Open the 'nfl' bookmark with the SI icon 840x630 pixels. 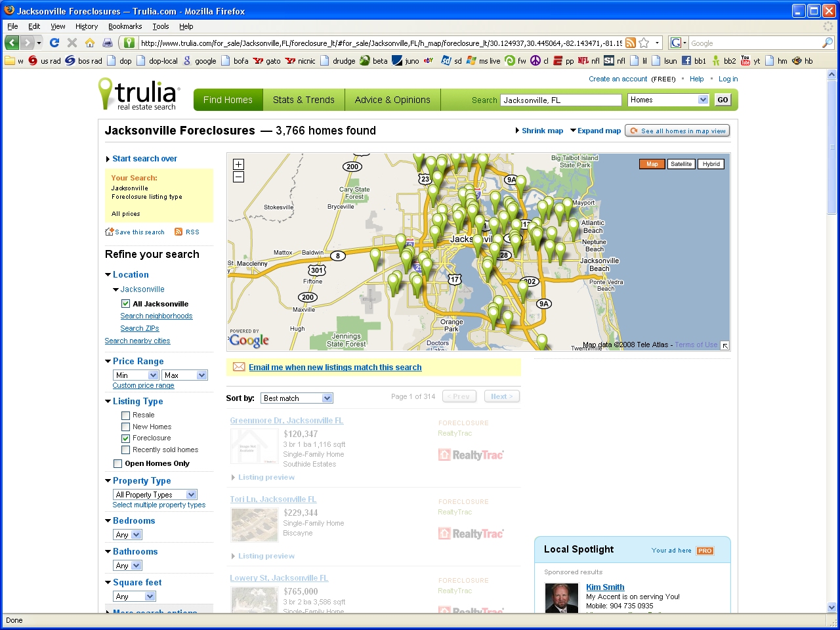614,60
